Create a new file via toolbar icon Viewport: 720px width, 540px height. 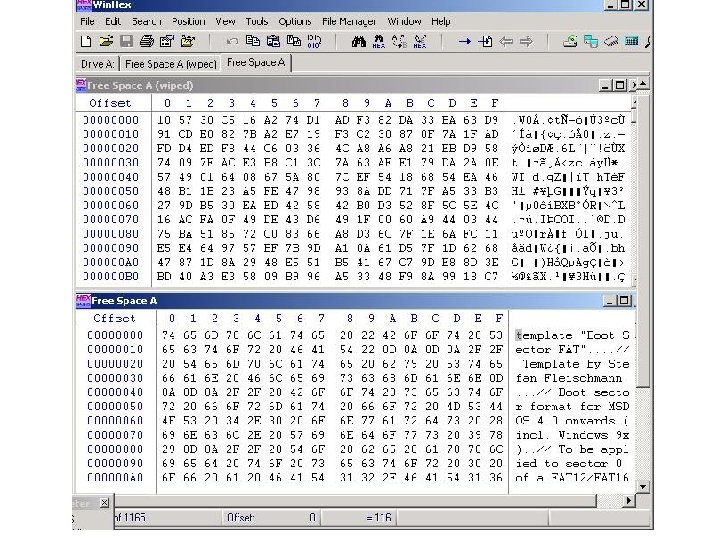pos(85,41)
